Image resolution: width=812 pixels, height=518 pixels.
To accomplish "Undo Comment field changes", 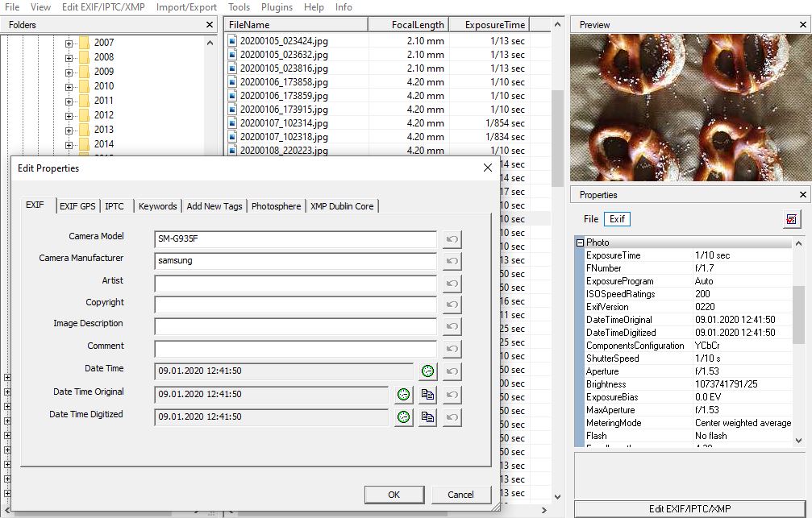I will tap(452, 349).
